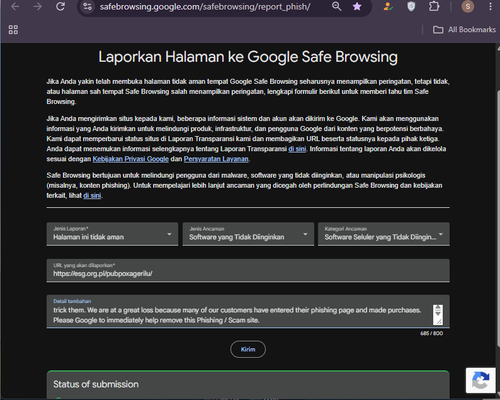500x400 pixels.
Task: Click the Kirim submit button
Action: [248, 349]
